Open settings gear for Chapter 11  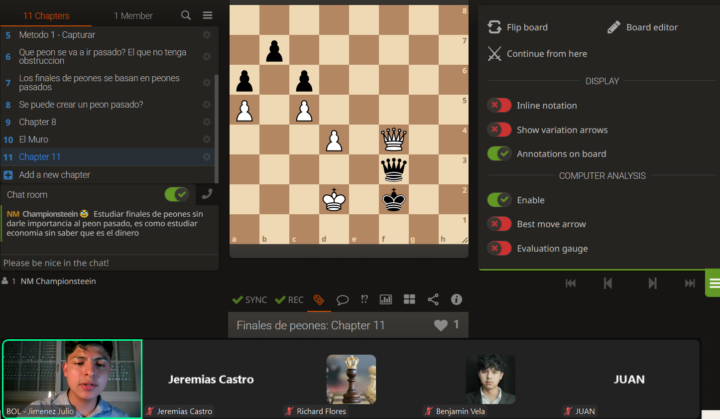[207, 157]
